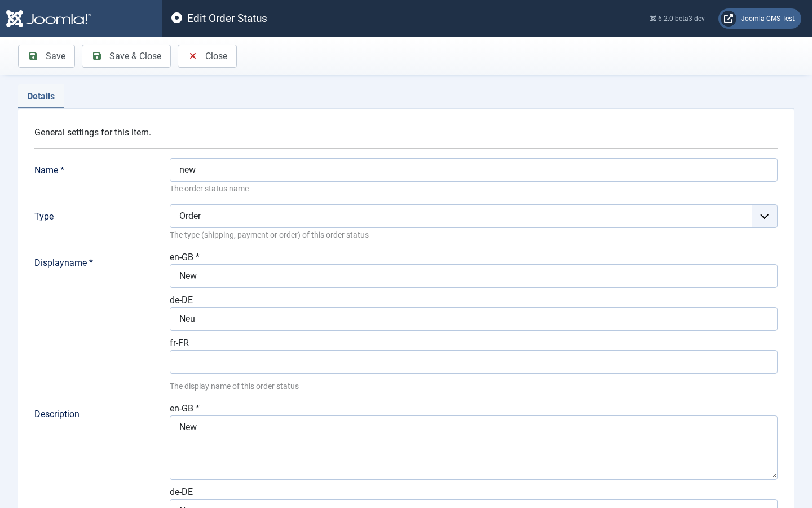Click the Save & Close button
Screen dimensions: 812x508
(126, 56)
